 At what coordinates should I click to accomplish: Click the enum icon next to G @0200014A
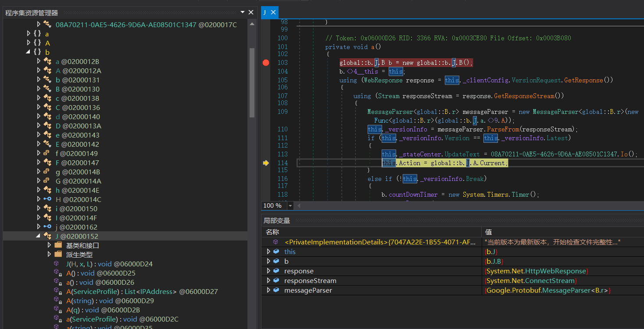tap(47, 181)
